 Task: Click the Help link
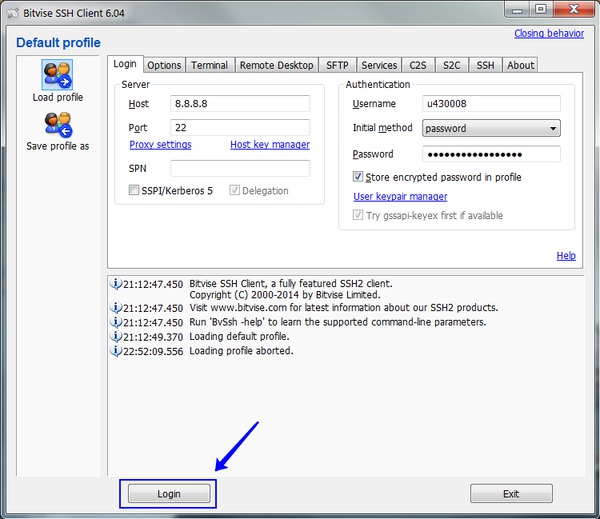coord(566,255)
